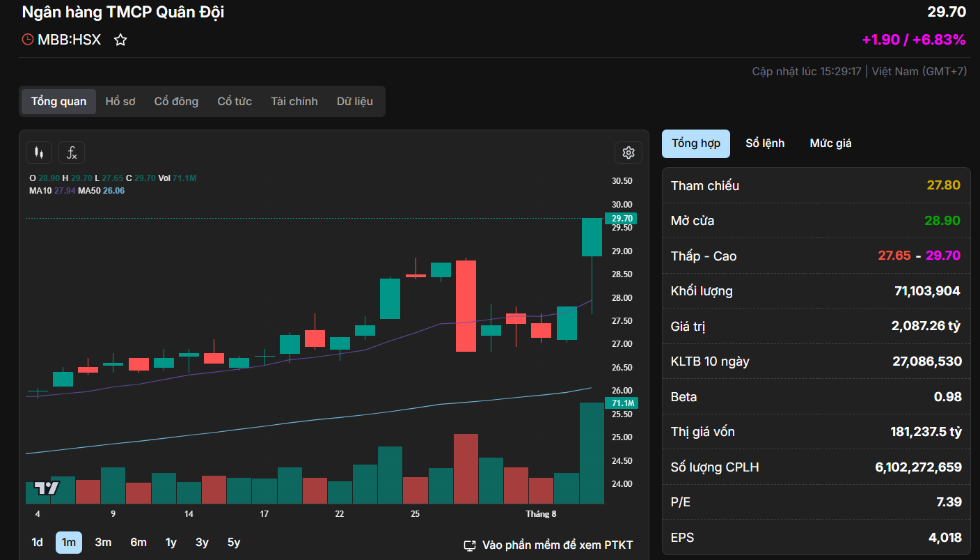Click Thị giá vốn value 181,237.5 tỷ
This screenshot has width=980, height=560.
(x=926, y=432)
